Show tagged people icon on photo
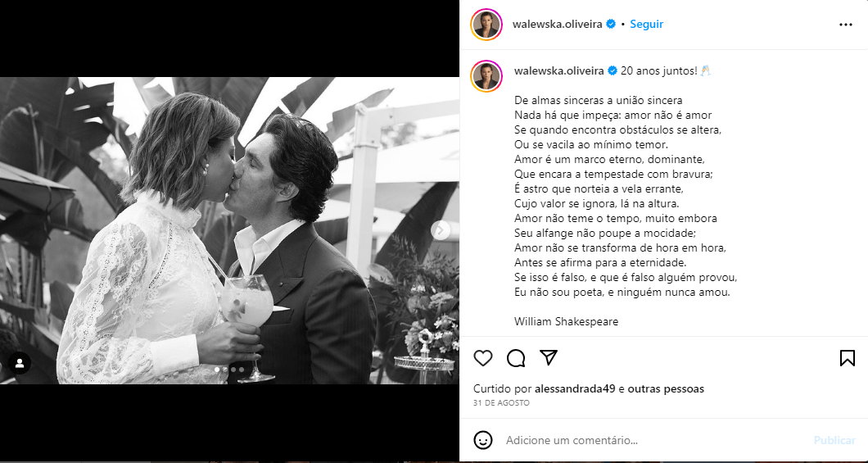The image size is (868, 463). click(20, 363)
